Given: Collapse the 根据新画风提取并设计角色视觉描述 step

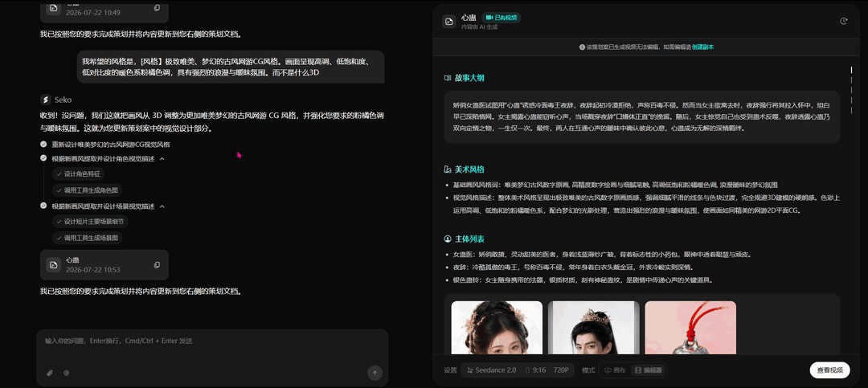Looking at the screenshot, I should [162, 159].
